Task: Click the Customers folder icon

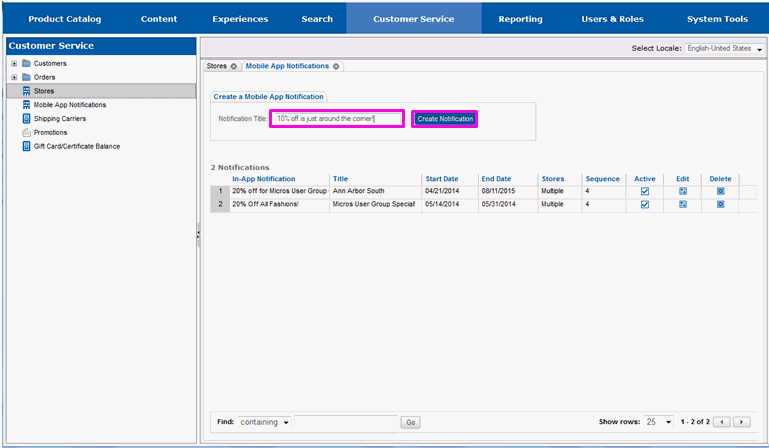Action: pos(26,63)
